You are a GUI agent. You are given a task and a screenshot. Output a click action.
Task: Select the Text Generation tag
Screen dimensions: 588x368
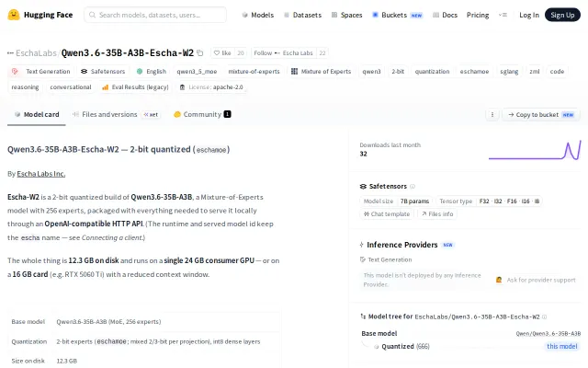(40, 72)
